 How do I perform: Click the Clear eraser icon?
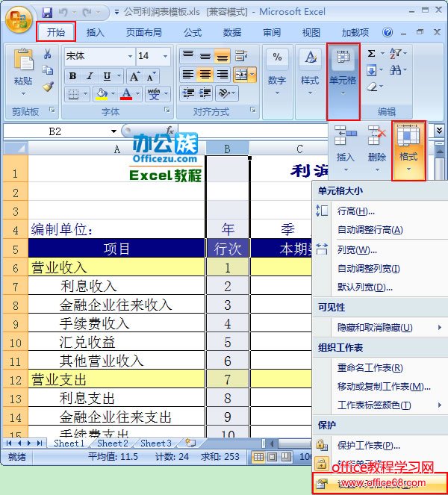click(x=373, y=87)
